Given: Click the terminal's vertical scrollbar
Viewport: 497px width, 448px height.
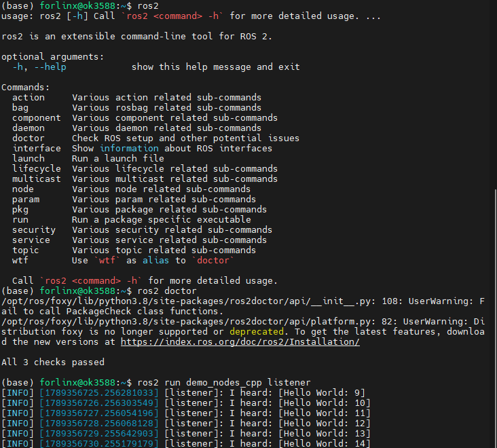Looking at the screenshot, I should pos(496,318).
